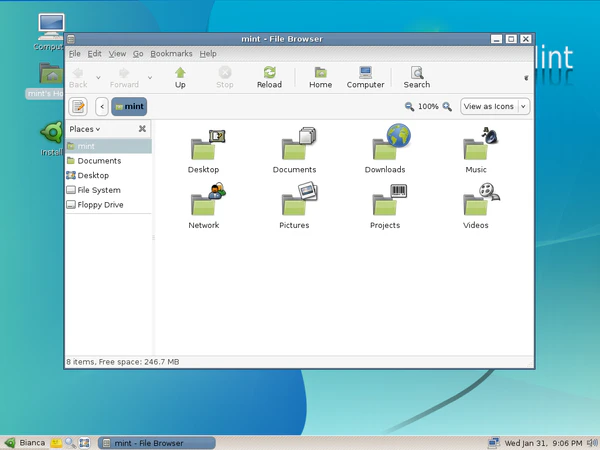This screenshot has width=600, height=450.
Task: Zoom out using the magnifier minus icon
Action: point(409,107)
